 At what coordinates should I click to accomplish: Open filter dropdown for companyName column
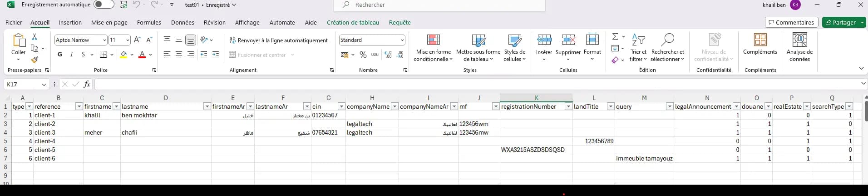[395, 106]
